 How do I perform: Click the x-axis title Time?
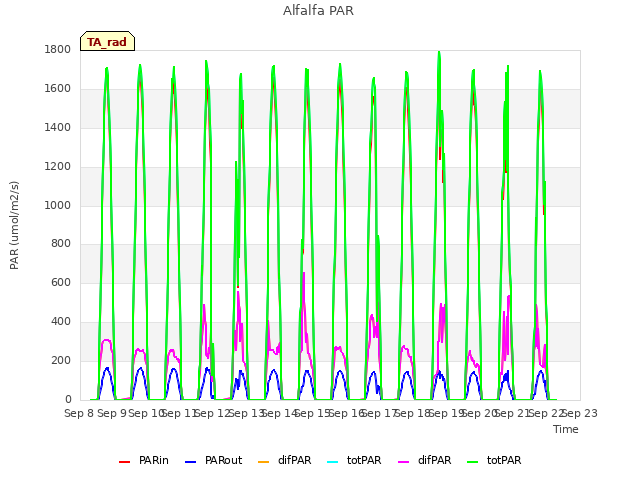tap(566, 429)
